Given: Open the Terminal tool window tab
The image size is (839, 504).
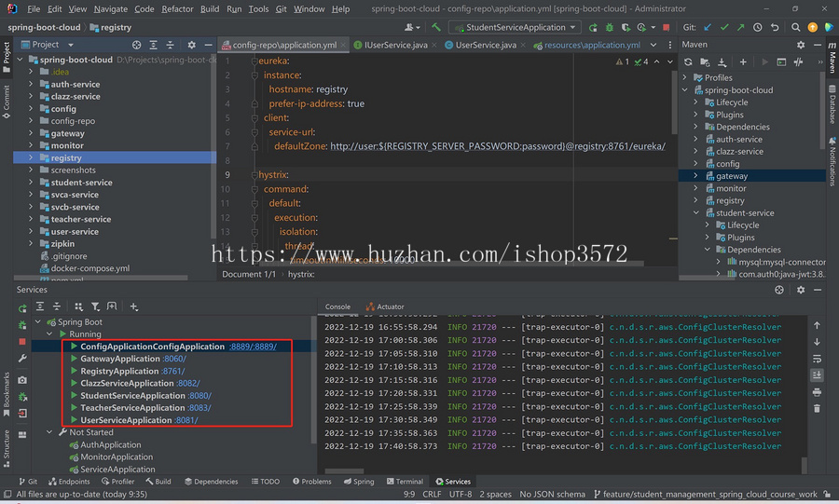Looking at the screenshot, I should (406, 482).
